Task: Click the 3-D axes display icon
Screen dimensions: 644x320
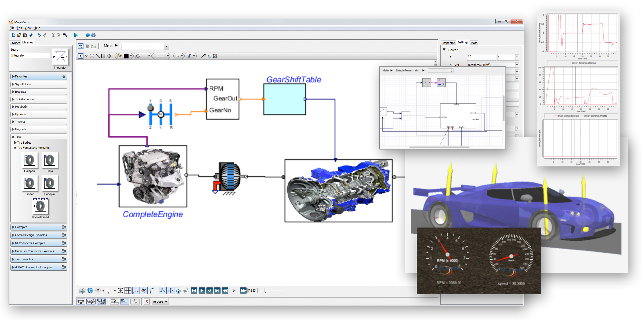Action: pos(136,291)
